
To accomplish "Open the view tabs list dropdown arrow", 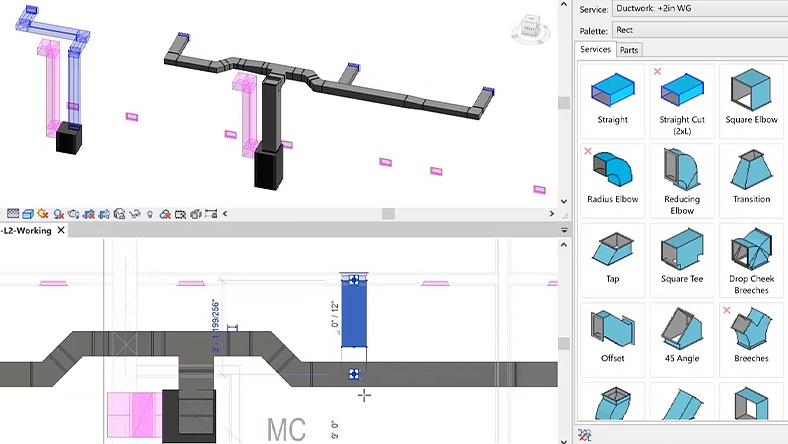I will [564, 230].
